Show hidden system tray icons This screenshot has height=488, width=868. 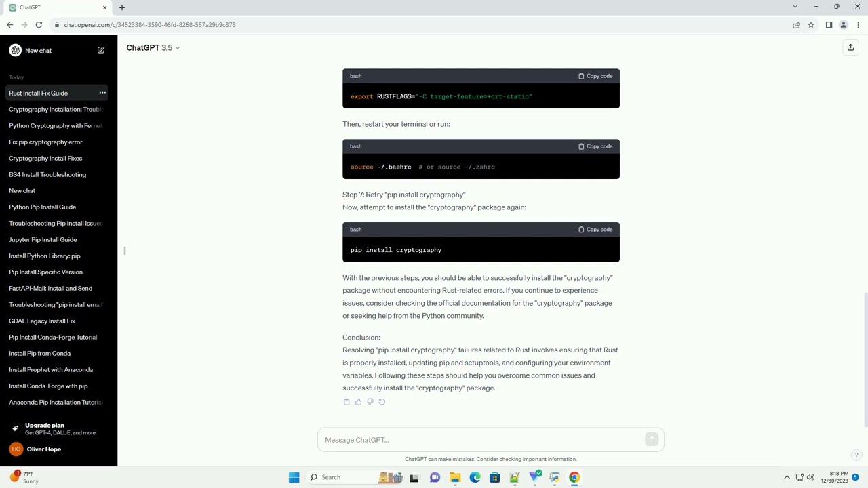click(x=787, y=477)
